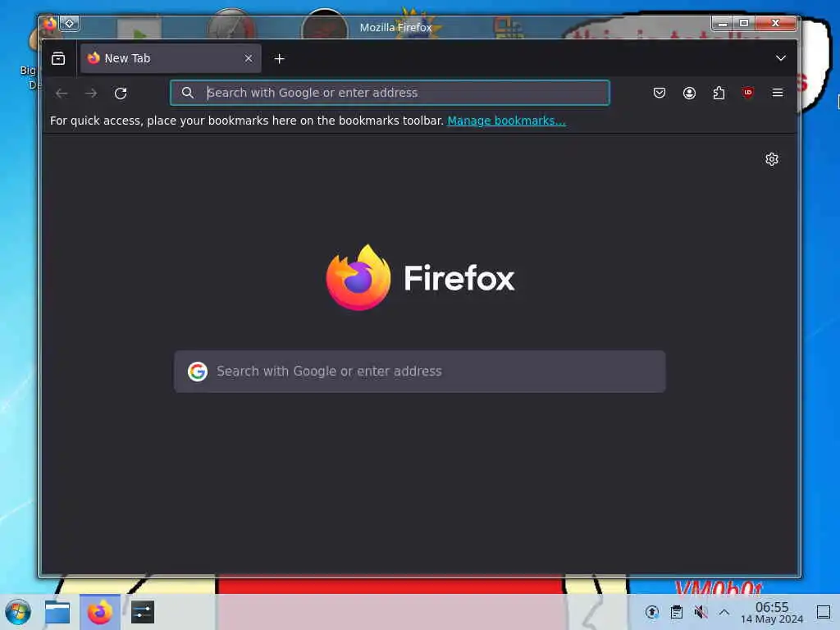Open the Firefox account menu

[x=689, y=94]
